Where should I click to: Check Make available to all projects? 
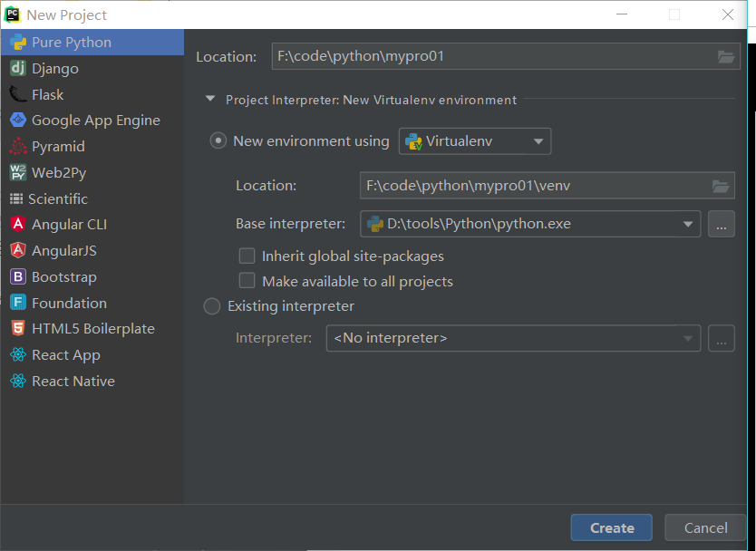tap(247, 281)
